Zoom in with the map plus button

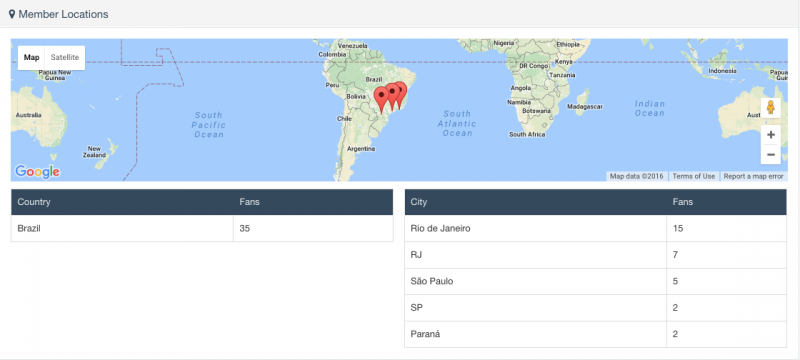(x=770, y=135)
